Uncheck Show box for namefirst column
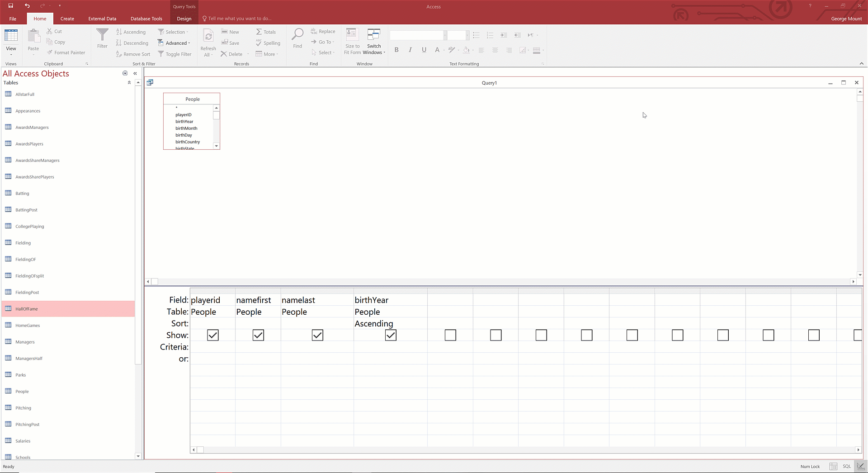This screenshot has width=868, height=473. pyautogui.click(x=258, y=335)
